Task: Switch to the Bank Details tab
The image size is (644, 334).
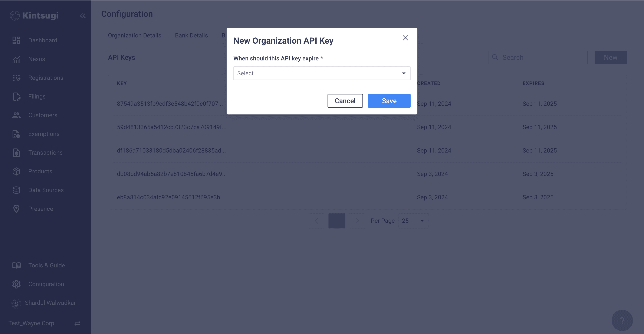Action: click(x=191, y=36)
